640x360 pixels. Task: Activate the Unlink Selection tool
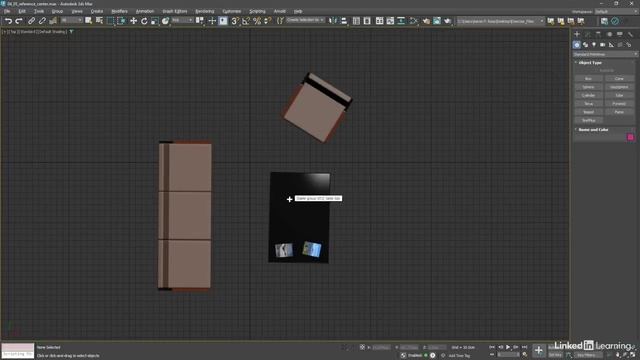(42, 21)
